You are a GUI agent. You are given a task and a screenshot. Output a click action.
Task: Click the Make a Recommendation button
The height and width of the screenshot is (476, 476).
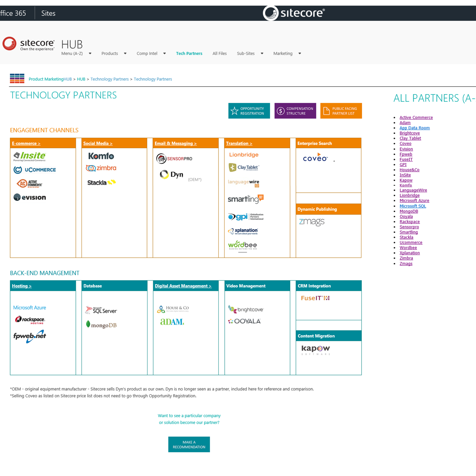189,444
